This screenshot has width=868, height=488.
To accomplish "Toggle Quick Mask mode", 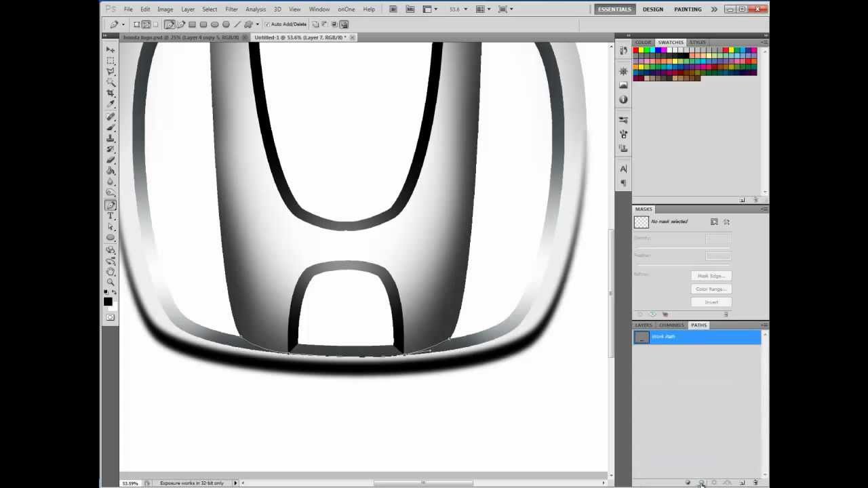I will [111, 317].
